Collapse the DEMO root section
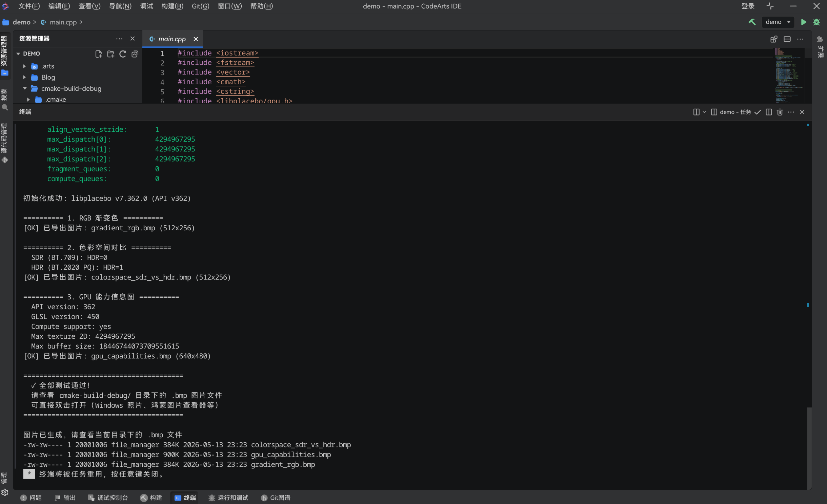 click(x=18, y=54)
